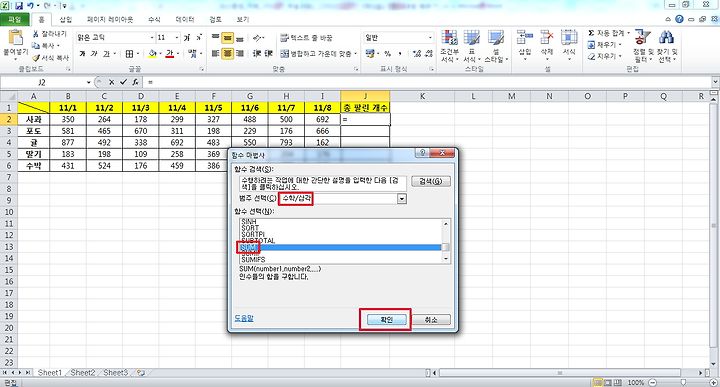Image resolution: width=720 pixels, height=387 pixels.
Task: Click the red font color swatch
Action: pos(170,54)
